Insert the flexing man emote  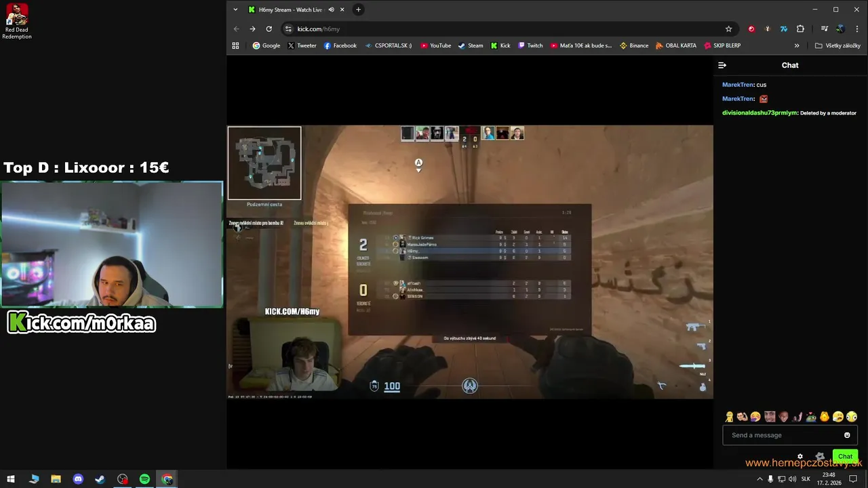pyautogui.click(x=743, y=417)
